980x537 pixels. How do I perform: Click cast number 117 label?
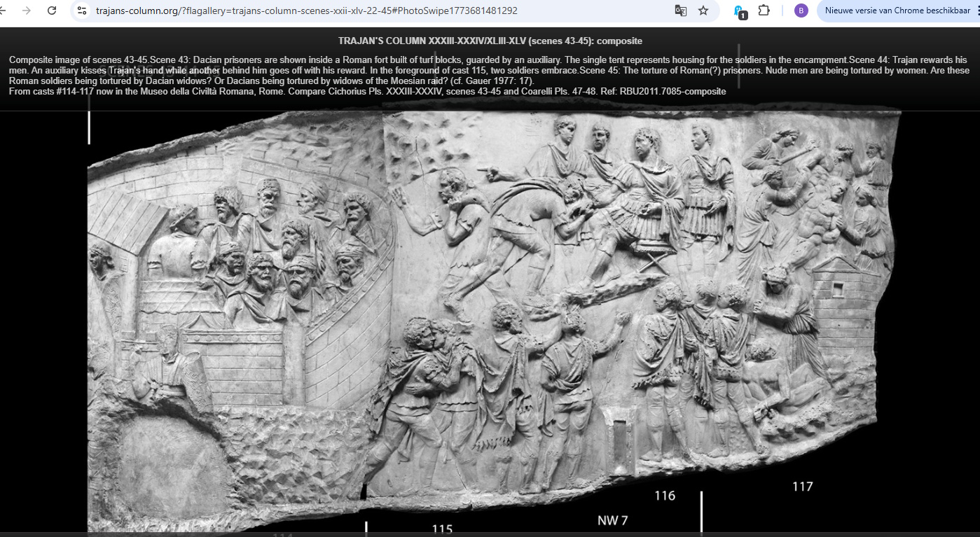802,486
